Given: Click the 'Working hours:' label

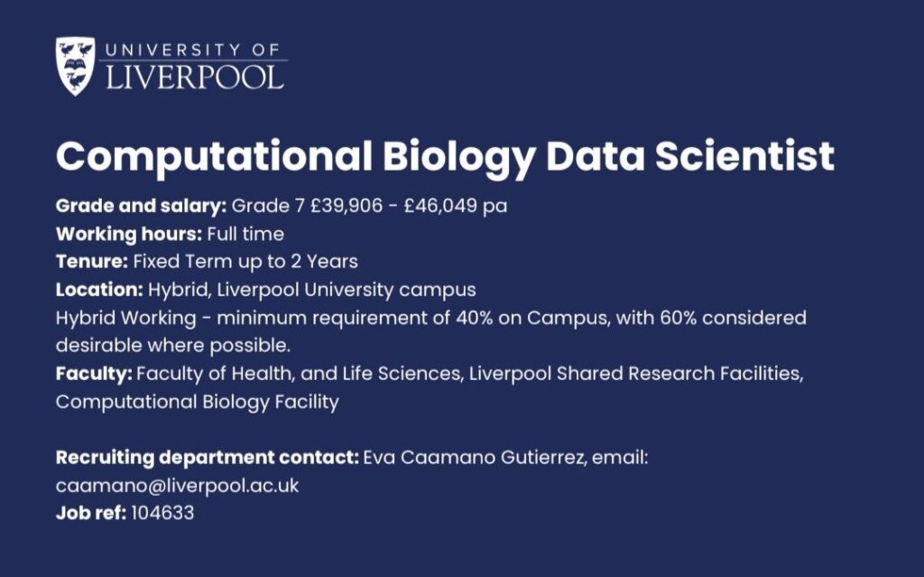Looking at the screenshot, I should (x=129, y=235).
